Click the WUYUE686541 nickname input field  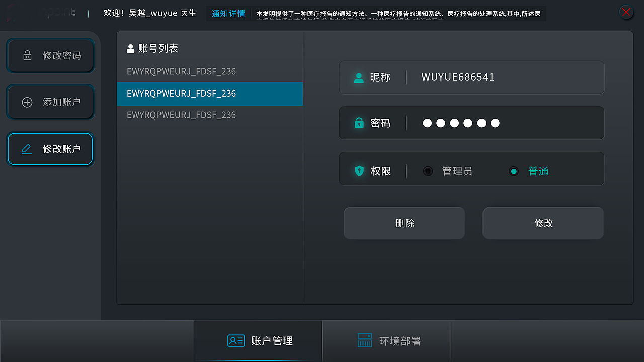[x=503, y=77]
